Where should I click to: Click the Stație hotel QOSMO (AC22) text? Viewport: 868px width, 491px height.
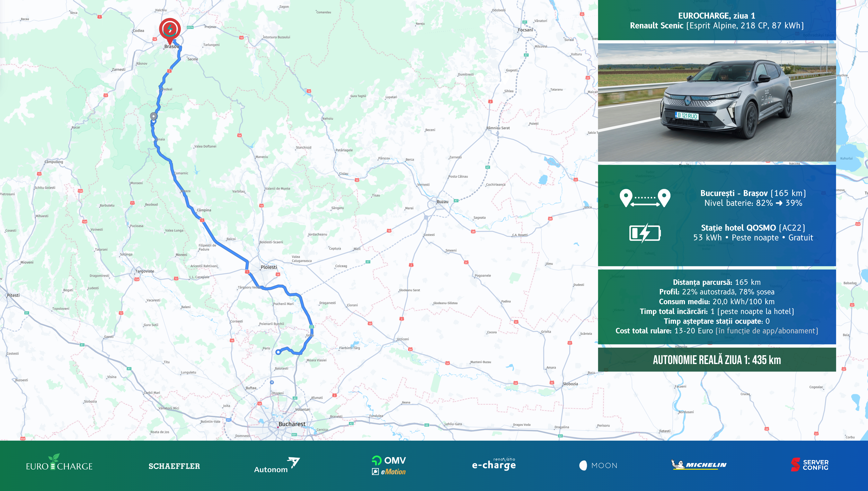[753, 228]
